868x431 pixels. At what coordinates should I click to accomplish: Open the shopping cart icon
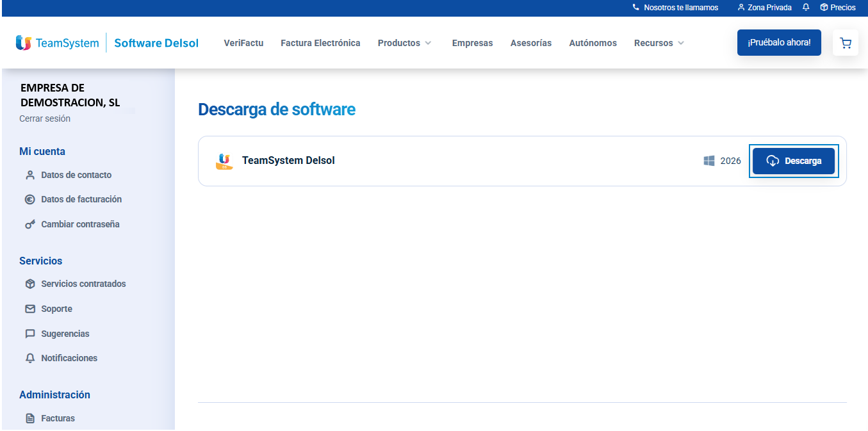tap(846, 43)
